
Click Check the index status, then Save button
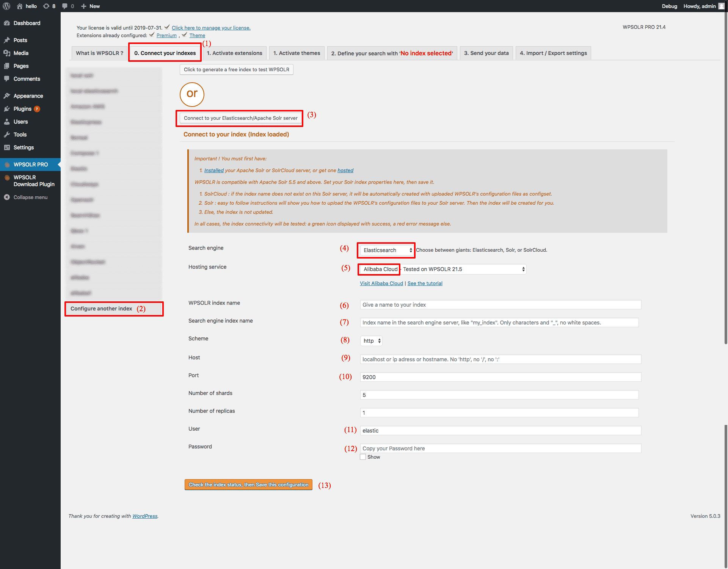point(248,485)
